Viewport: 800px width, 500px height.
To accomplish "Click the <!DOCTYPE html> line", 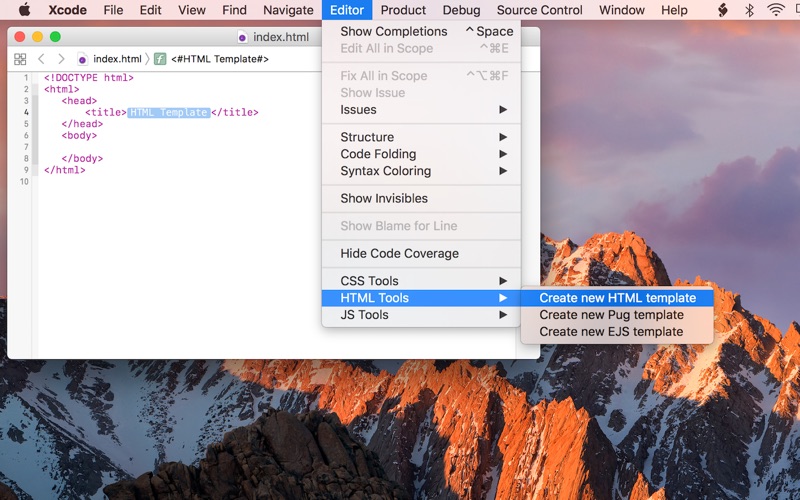I will coord(89,78).
